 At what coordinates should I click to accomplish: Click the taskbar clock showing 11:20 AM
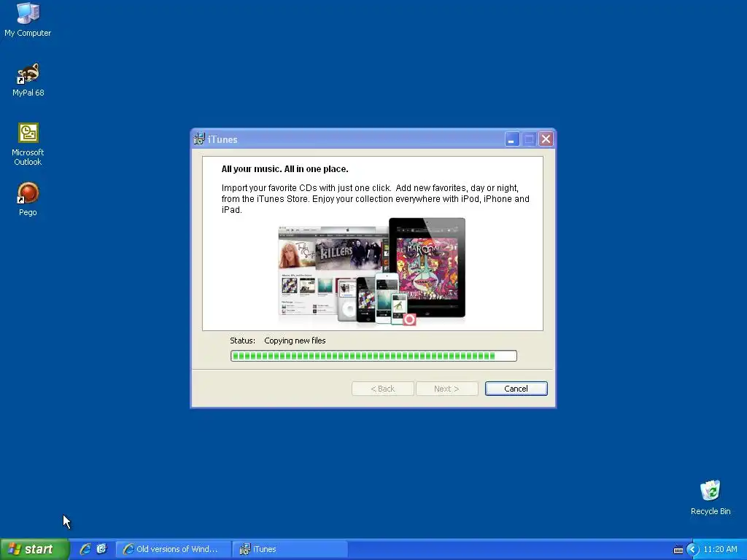pos(720,550)
